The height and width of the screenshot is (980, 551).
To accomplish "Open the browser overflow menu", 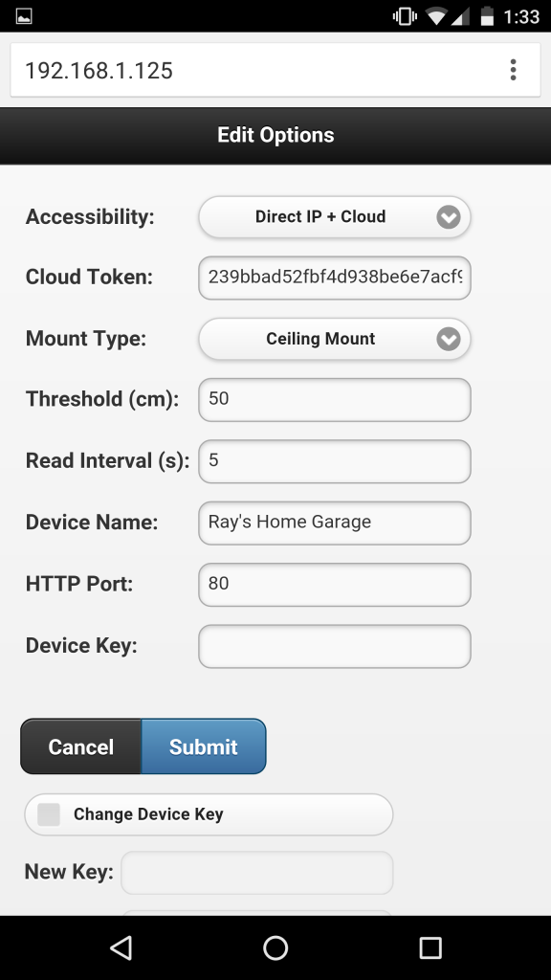I will tap(514, 69).
